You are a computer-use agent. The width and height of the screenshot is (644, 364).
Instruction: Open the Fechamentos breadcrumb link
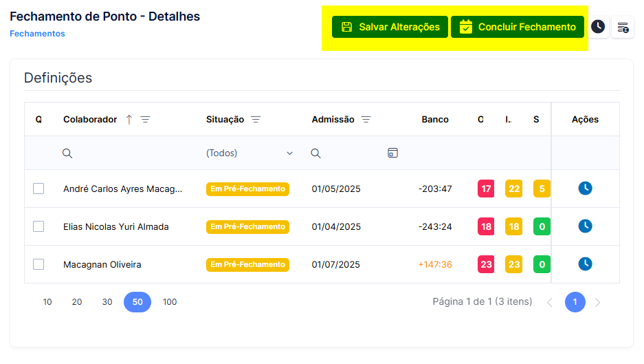tap(37, 34)
